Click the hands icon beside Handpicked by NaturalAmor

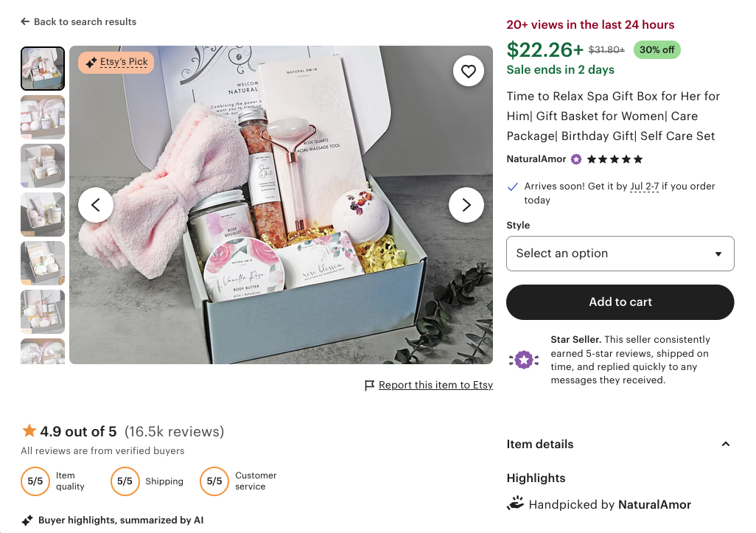coord(515,504)
